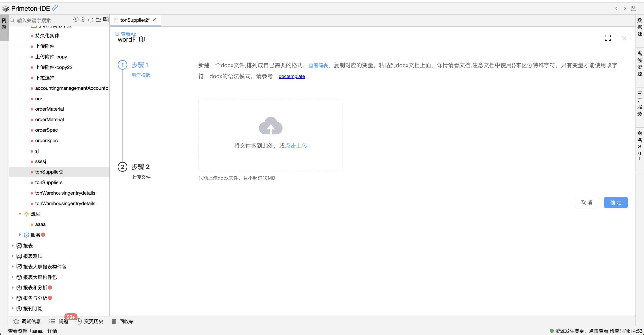Expand the 报表测试 node
This screenshot has width=644, height=335.
(13, 256)
